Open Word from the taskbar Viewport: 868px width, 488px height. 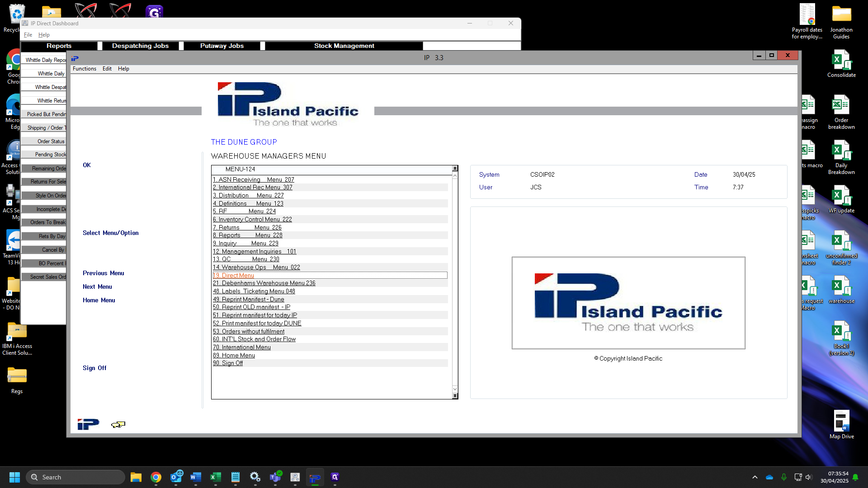tap(196, 477)
